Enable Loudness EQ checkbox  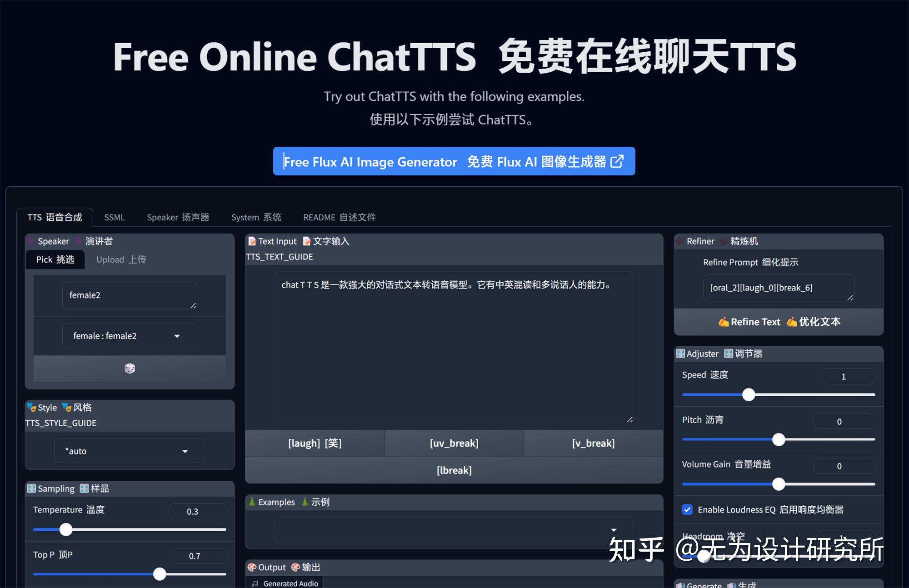686,510
